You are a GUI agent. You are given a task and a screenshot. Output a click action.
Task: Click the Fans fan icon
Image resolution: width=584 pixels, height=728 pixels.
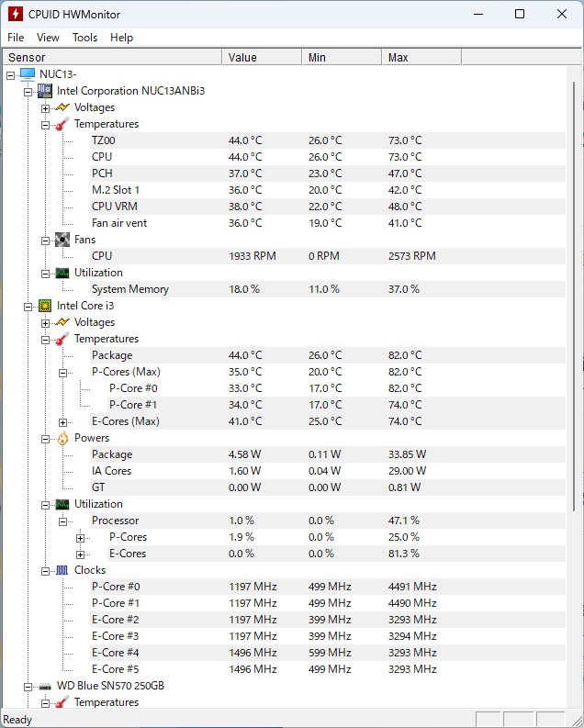(62, 240)
